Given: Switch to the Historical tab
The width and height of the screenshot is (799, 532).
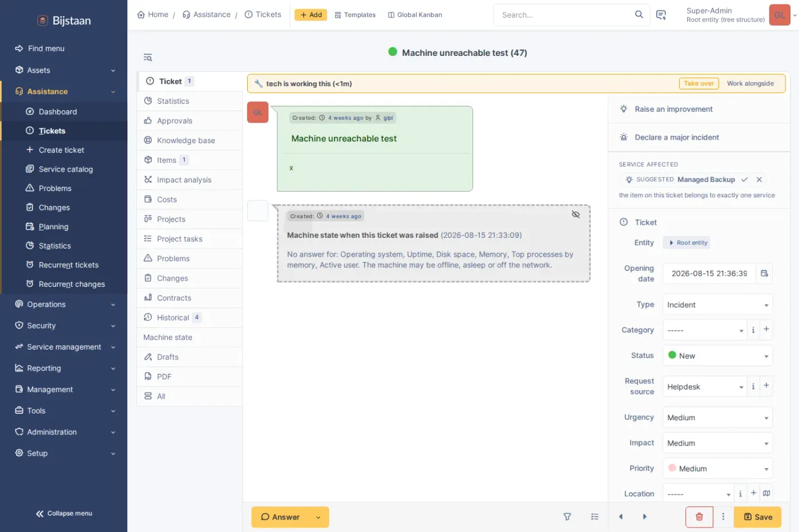Looking at the screenshot, I should pyautogui.click(x=189, y=318).
